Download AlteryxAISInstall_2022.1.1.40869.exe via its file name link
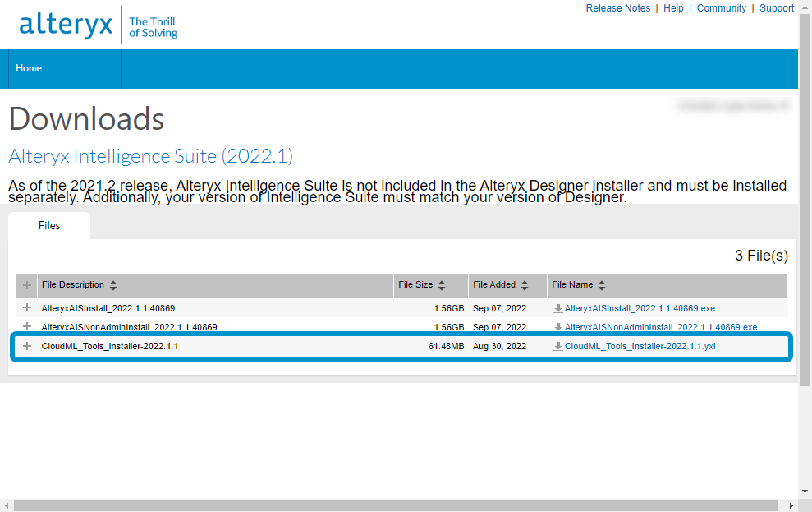 point(639,307)
